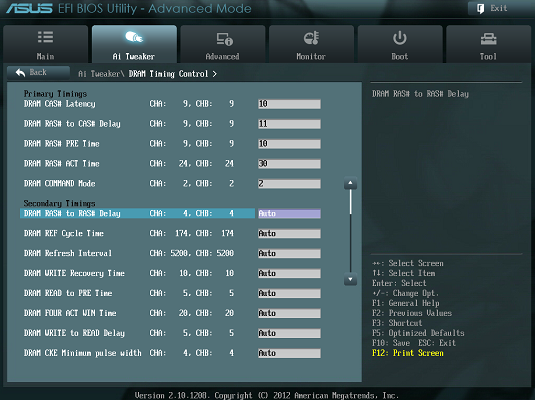Select the highlighted DRAM RAS# to RAS# Delay row
535x400 pixels.
click(137, 214)
